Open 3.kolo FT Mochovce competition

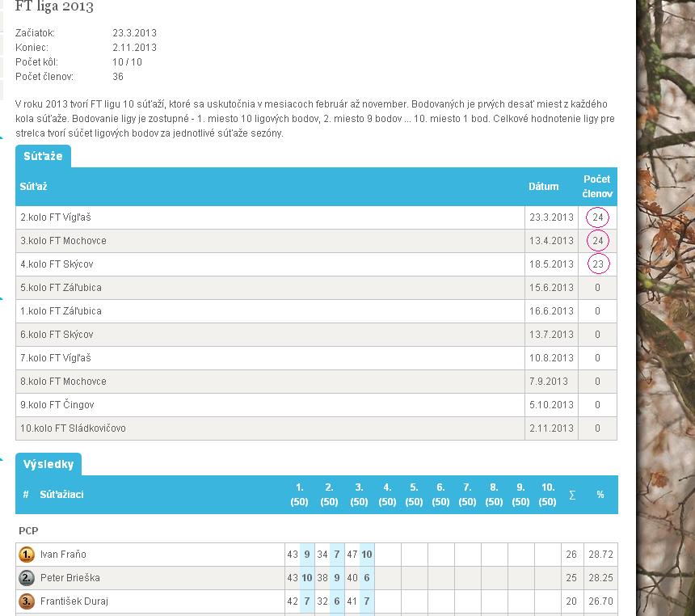coord(63,241)
